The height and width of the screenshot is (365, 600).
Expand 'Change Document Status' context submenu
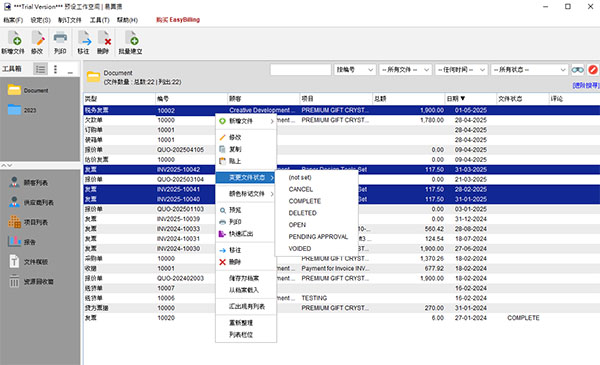click(246, 178)
